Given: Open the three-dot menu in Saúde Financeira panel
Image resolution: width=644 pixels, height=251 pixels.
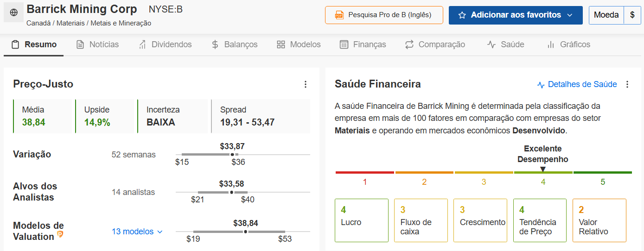Looking at the screenshot, I should (627, 84).
